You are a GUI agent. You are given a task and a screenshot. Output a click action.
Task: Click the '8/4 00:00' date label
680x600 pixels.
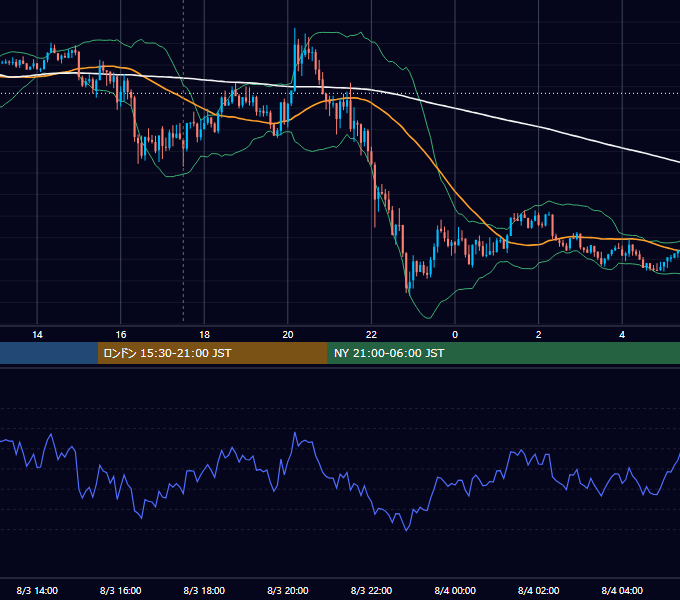point(455,590)
